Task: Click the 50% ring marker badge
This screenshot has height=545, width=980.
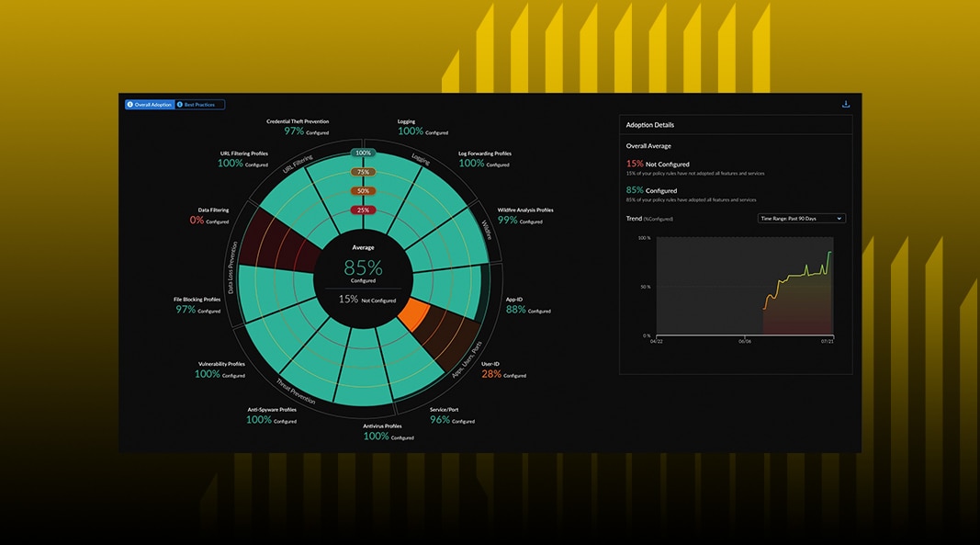Action: 364,191
